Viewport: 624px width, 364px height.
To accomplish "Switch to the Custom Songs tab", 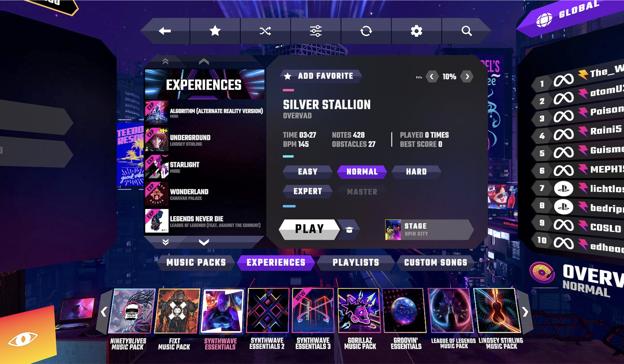I will point(436,262).
